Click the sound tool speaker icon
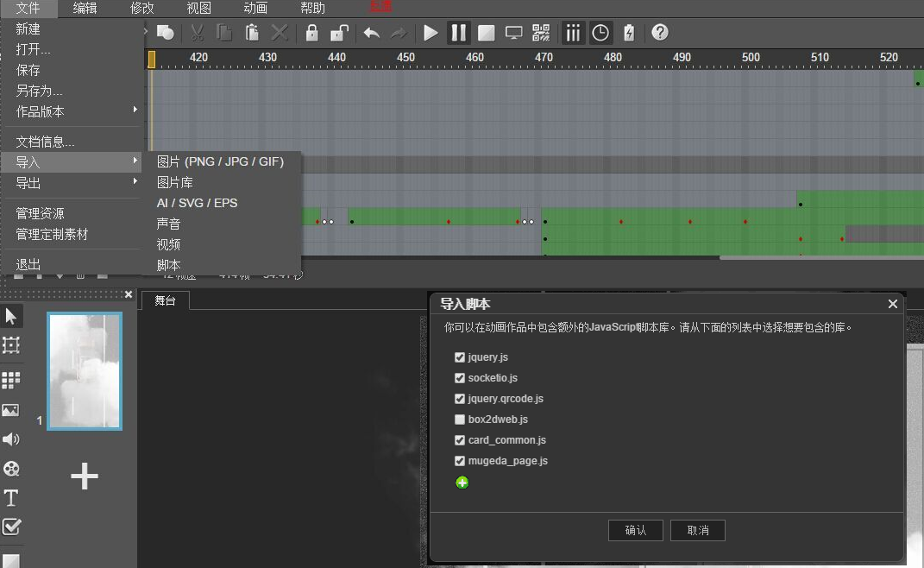The width and height of the screenshot is (924, 568). [11, 439]
